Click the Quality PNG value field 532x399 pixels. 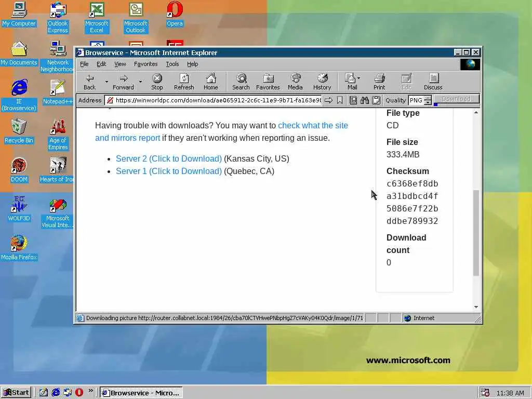coord(416,100)
